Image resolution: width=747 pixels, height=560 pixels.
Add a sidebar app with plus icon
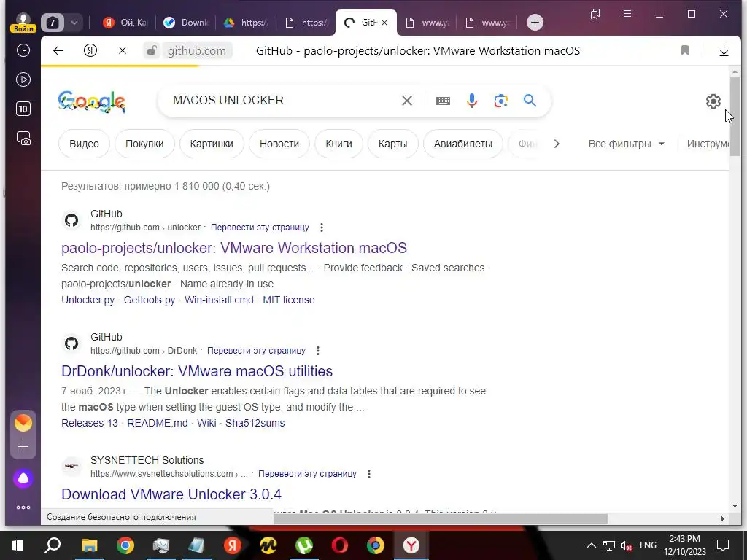click(23, 447)
